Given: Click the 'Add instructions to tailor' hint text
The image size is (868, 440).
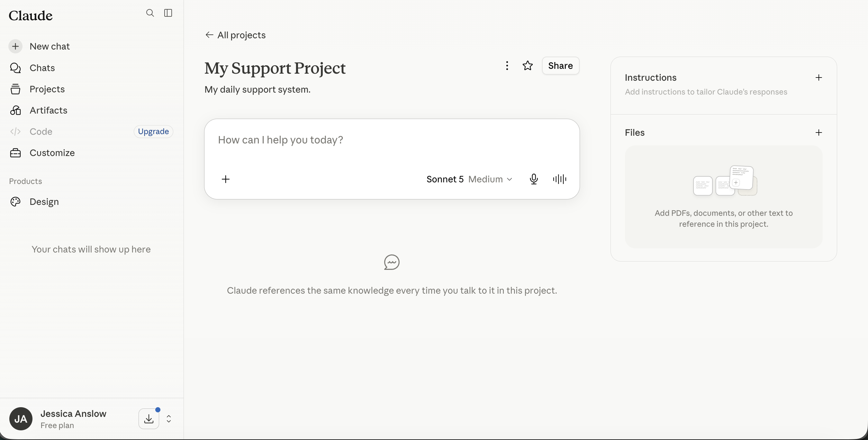Looking at the screenshot, I should (x=706, y=92).
